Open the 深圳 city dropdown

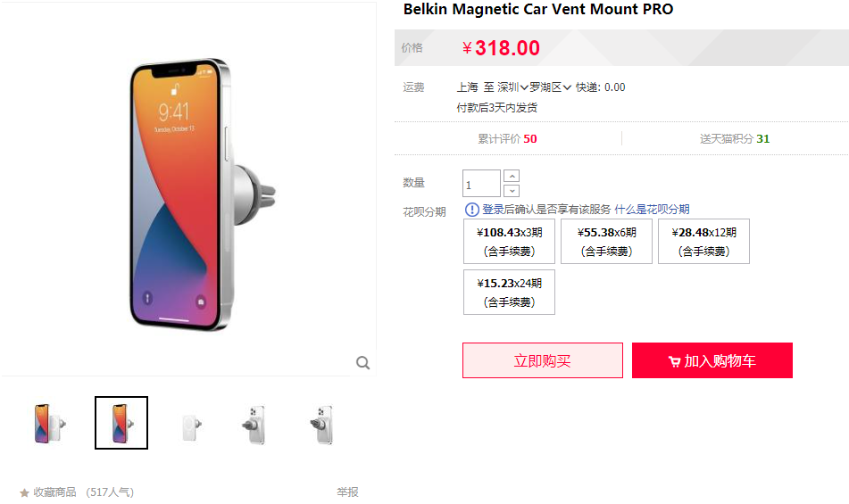click(x=512, y=87)
